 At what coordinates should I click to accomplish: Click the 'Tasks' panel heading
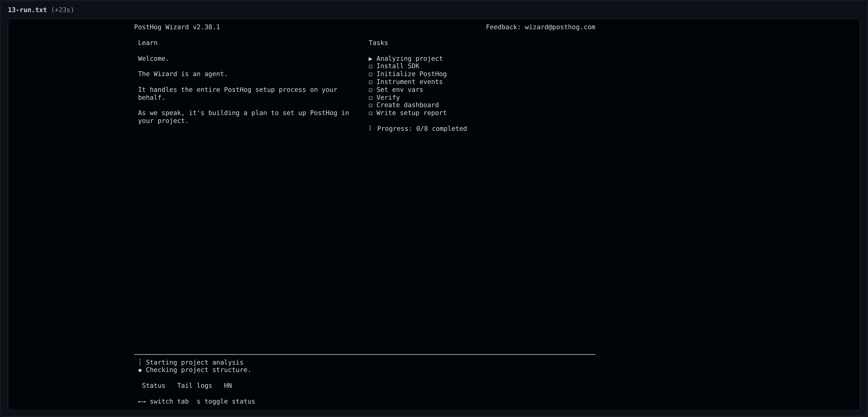coord(378,43)
